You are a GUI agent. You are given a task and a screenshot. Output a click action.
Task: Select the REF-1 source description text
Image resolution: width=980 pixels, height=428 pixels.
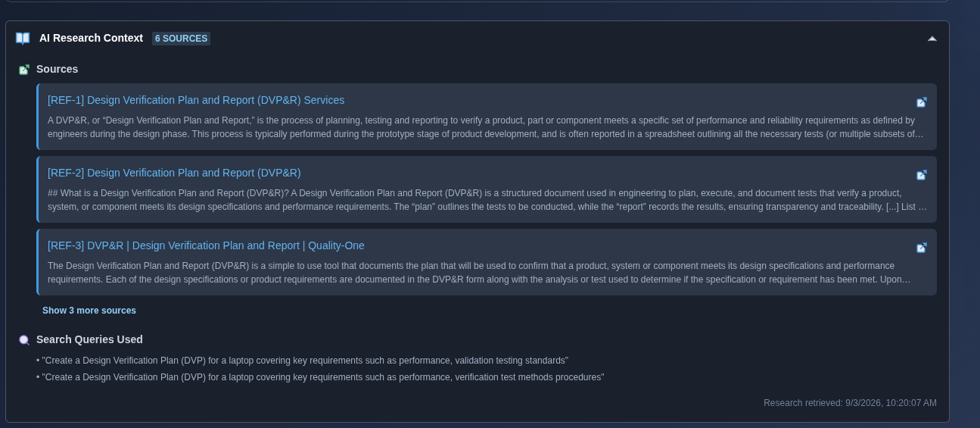(487, 127)
